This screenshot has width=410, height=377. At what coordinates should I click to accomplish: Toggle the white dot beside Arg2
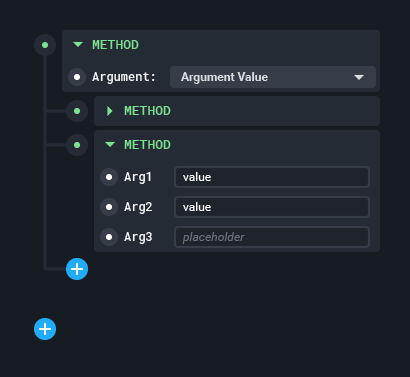[x=109, y=207]
